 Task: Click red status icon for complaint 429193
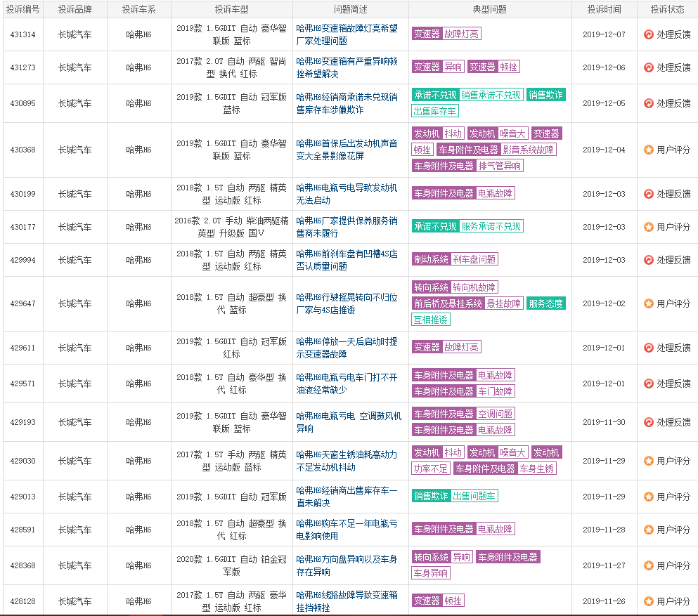point(649,422)
